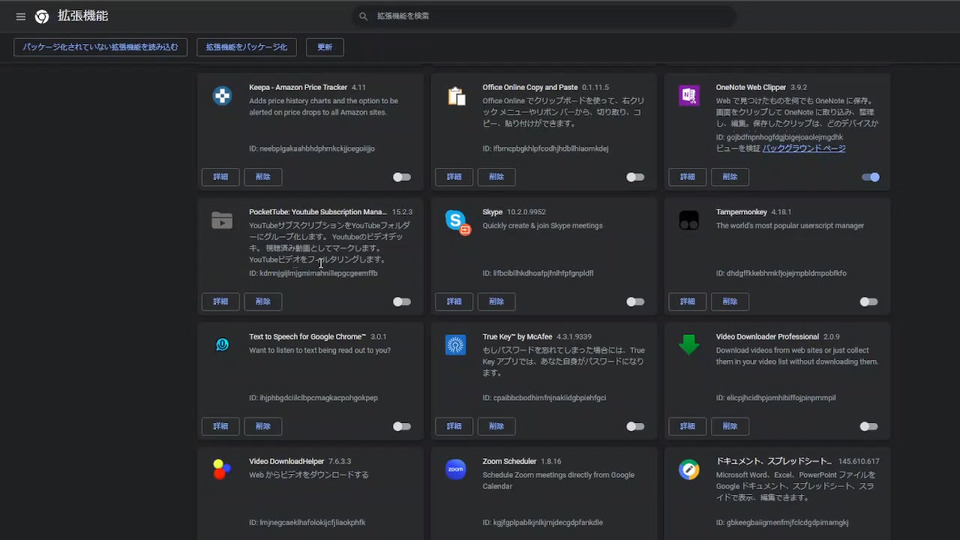Screen dimensions: 960x540
Task: Click the Keepa extension icon
Action: 222,96
